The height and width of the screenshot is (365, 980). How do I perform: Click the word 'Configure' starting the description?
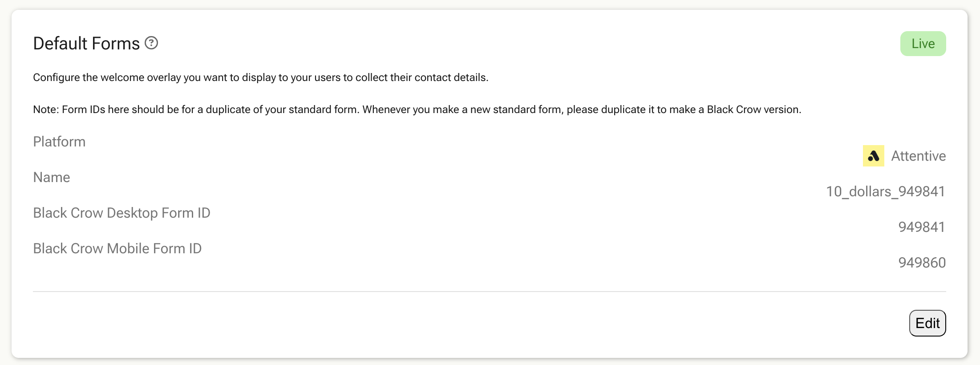[x=57, y=77]
